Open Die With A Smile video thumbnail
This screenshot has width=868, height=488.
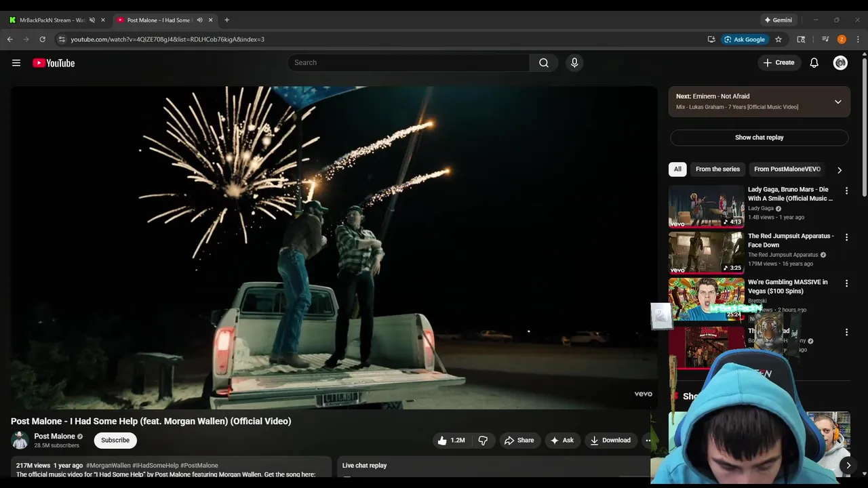[706, 207]
